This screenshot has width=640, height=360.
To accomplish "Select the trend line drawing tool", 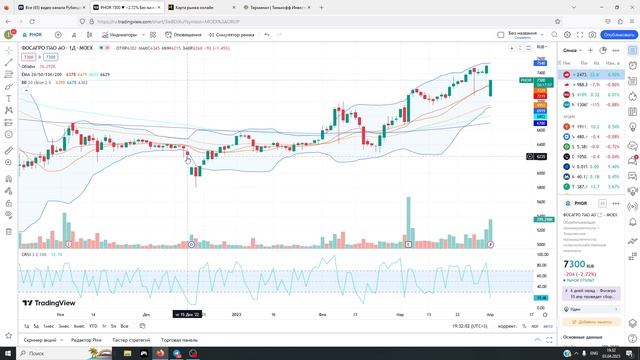I will 9,62.
